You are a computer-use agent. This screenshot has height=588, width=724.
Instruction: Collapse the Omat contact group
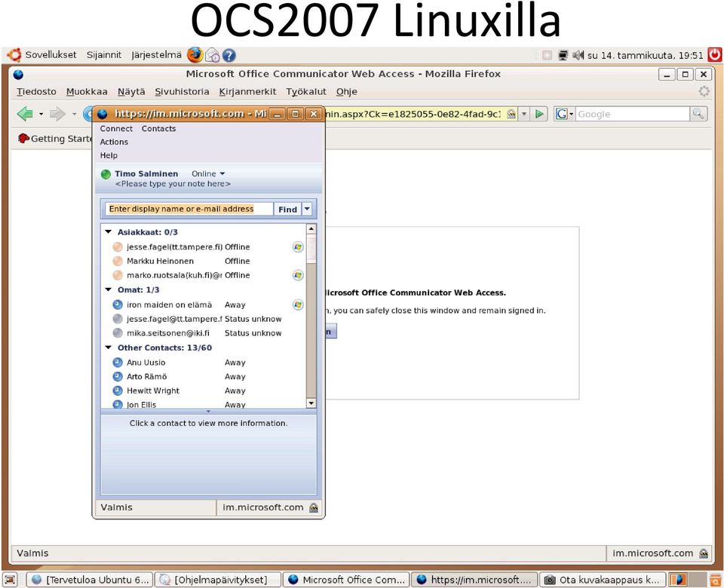pos(109,289)
